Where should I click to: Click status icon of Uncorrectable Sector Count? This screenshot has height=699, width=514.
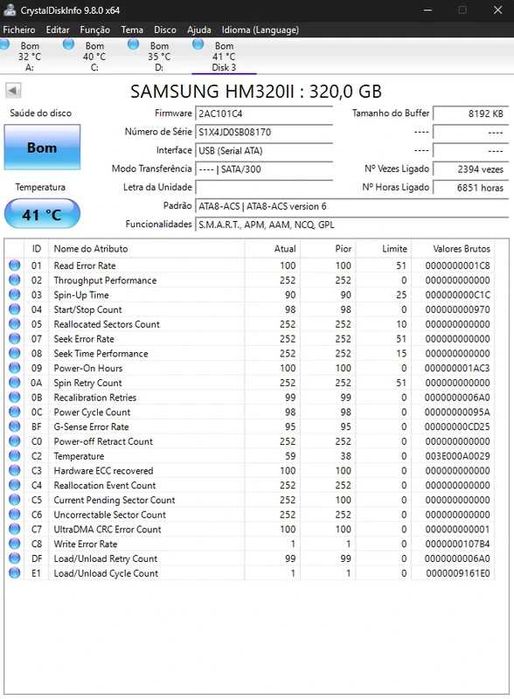point(14,514)
